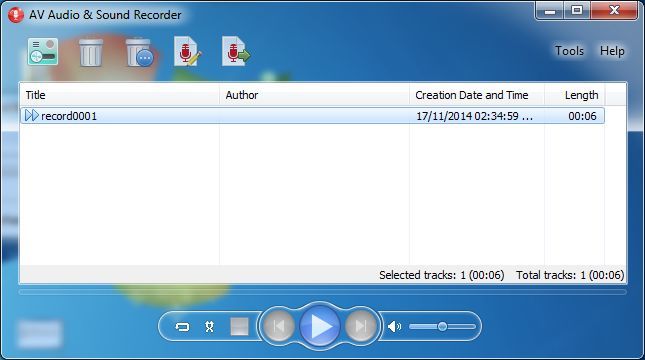Mute audio with the speaker icon

pos(394,327)
